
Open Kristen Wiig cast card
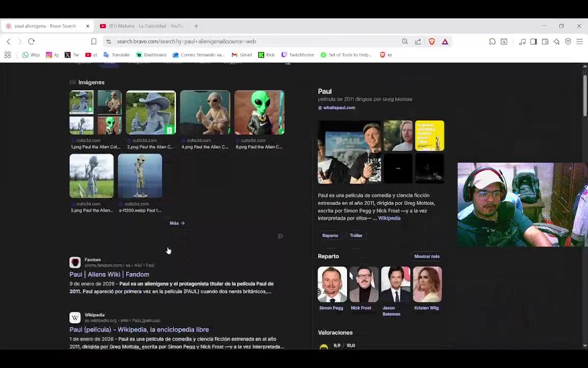[x=427, y=288]
